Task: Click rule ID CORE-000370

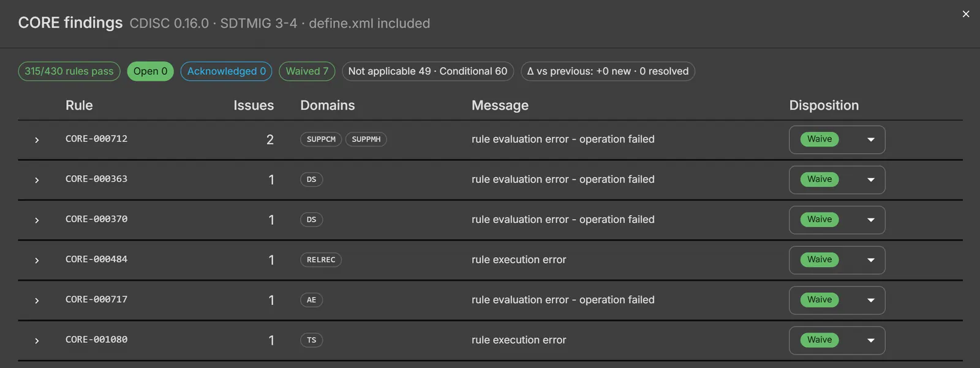Action: pyautogui.click(x=97, y=219)
